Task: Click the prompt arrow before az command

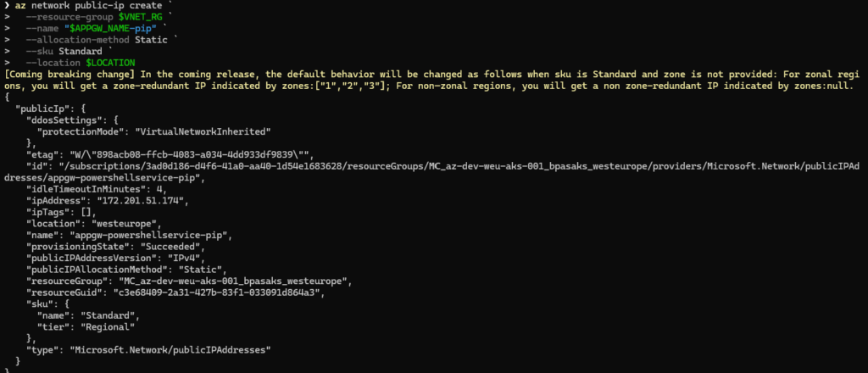Action: pyautogui.click(x=8, y=5)
